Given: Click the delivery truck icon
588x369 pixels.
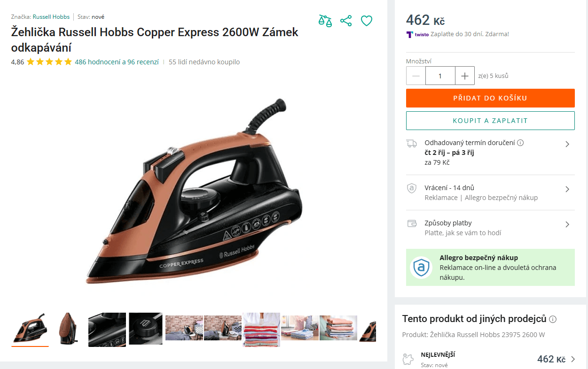Looking at the screenshot, I should point(412,143).
